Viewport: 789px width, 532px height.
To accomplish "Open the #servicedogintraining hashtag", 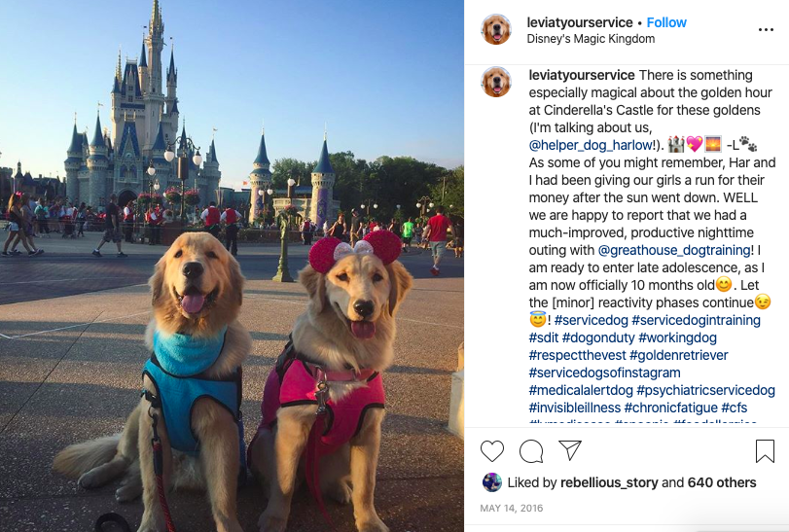I will click(x=696, y=320).
